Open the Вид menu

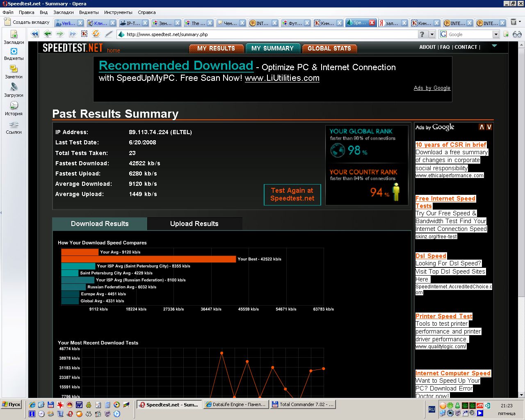pyautogui.click(x=44, y=12)
